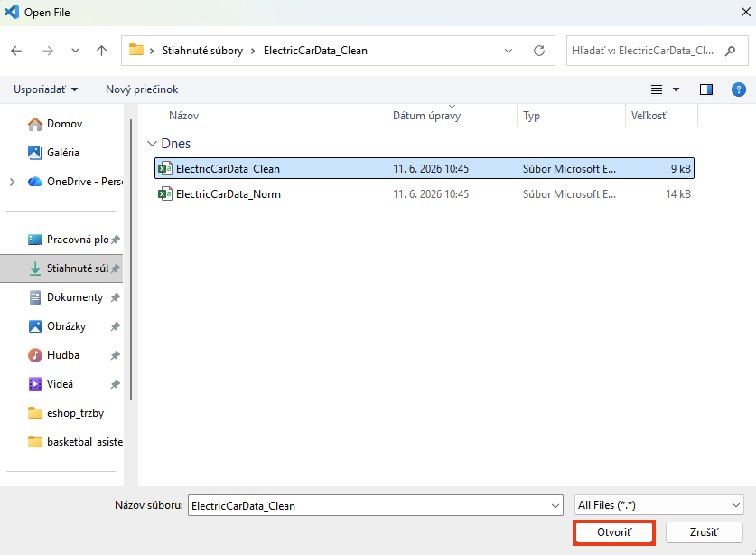Close the Open File dialog

tap(745, 12)
